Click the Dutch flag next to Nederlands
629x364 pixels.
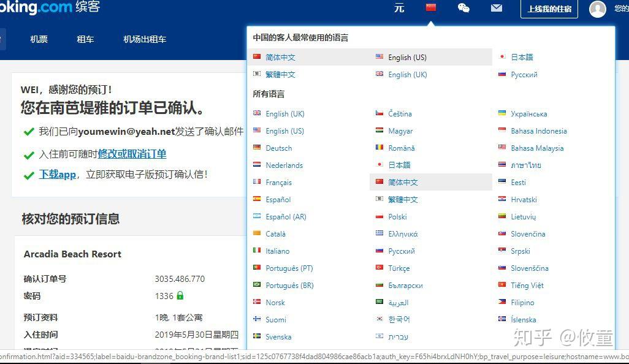[257, 165]
